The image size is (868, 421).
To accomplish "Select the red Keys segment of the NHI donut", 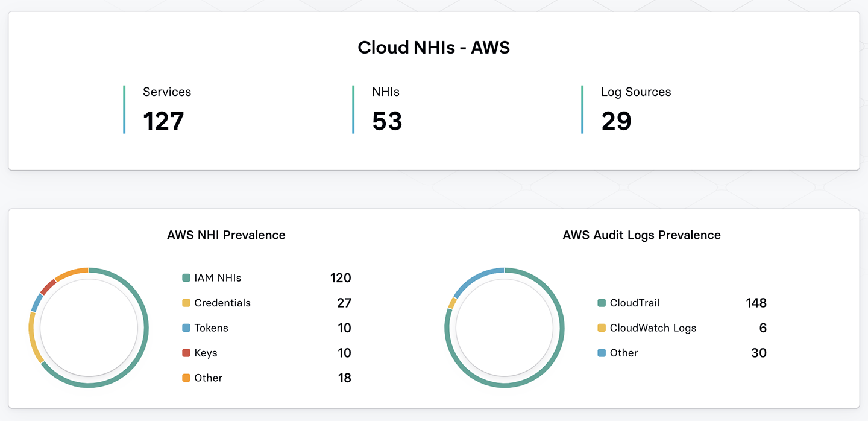I will point(47,286).
